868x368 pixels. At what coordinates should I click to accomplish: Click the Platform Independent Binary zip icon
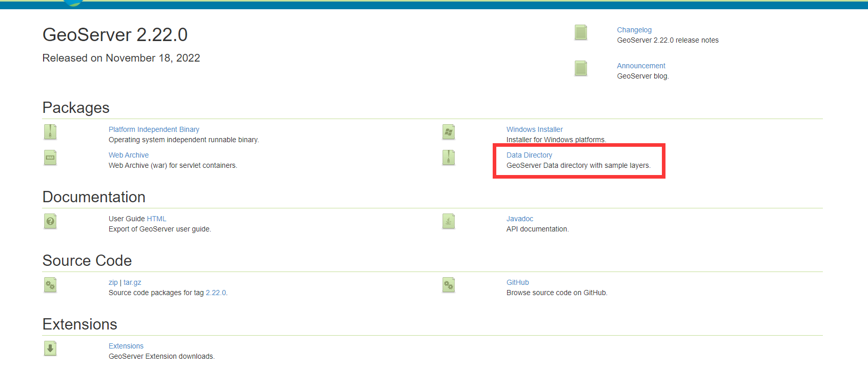(50, 132)
